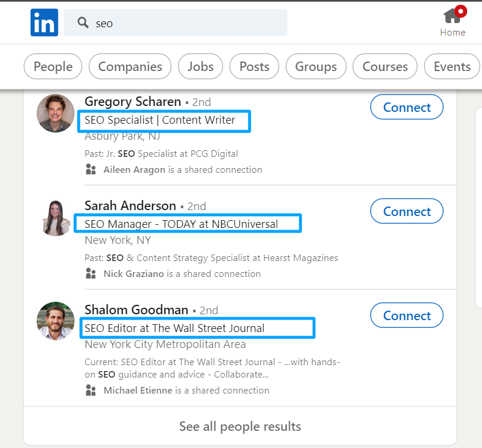Open Sarah Anderson's name link
The width and height of the screenshot is (482, 448).
click(x=130, y=205)
